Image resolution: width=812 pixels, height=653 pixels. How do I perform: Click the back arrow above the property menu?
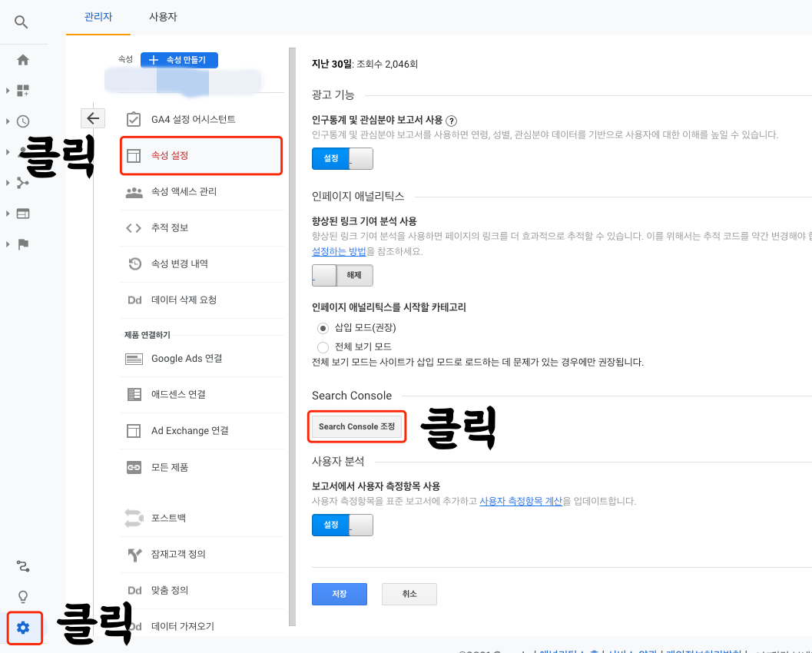93,118
